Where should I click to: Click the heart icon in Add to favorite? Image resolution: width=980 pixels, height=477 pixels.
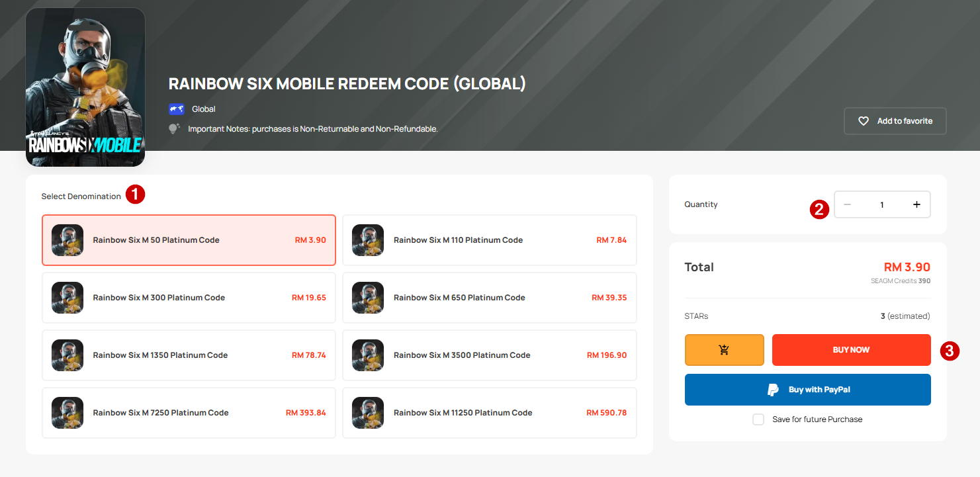pos(863,121)
